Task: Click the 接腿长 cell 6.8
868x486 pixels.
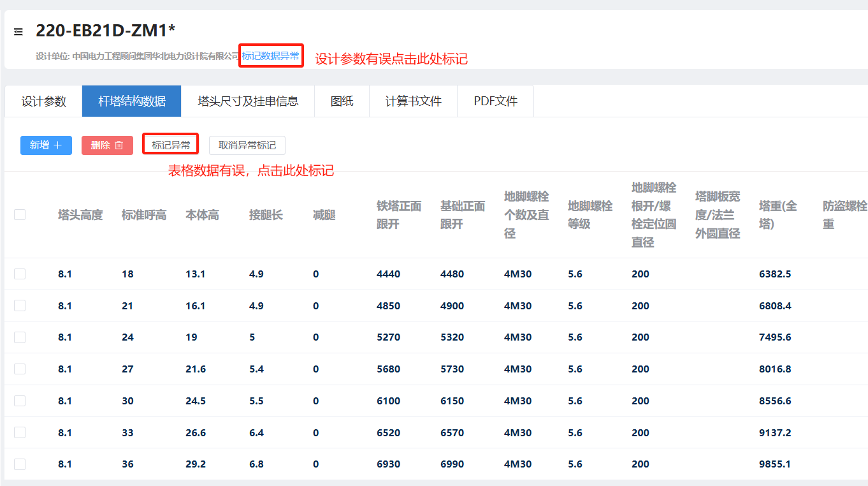Action: 256,464
